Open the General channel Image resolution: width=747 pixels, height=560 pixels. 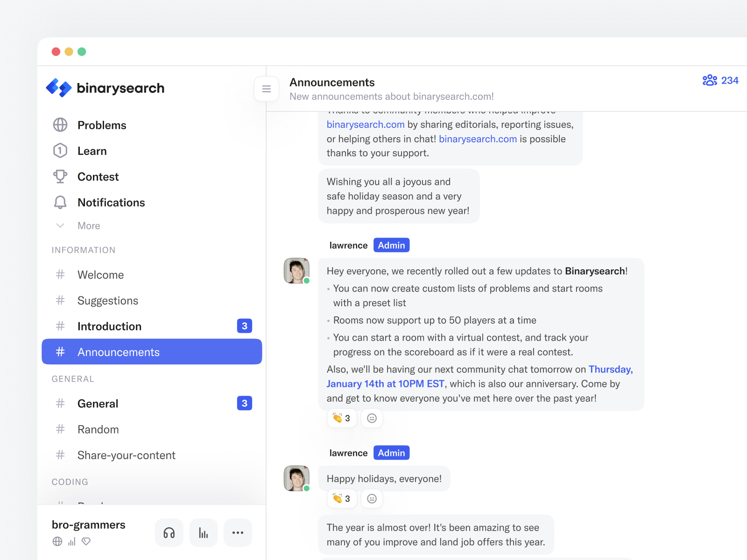98,403
